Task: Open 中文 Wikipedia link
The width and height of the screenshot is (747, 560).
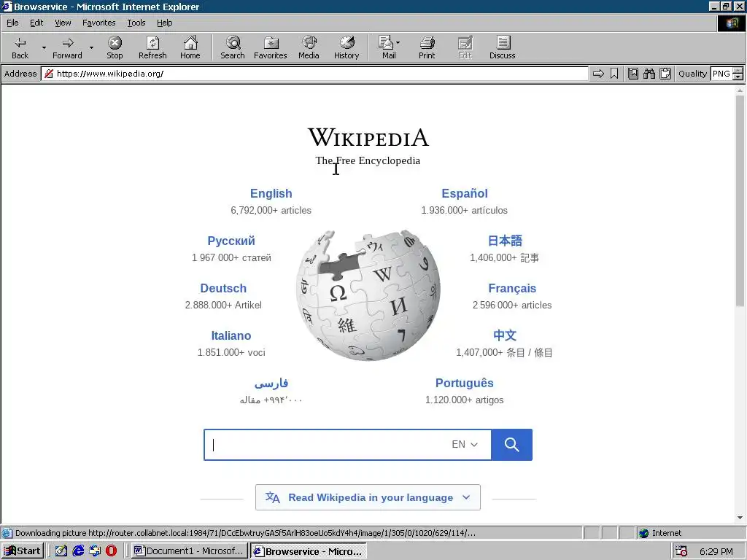Action: pyautogui.click(x=505, y=335)
